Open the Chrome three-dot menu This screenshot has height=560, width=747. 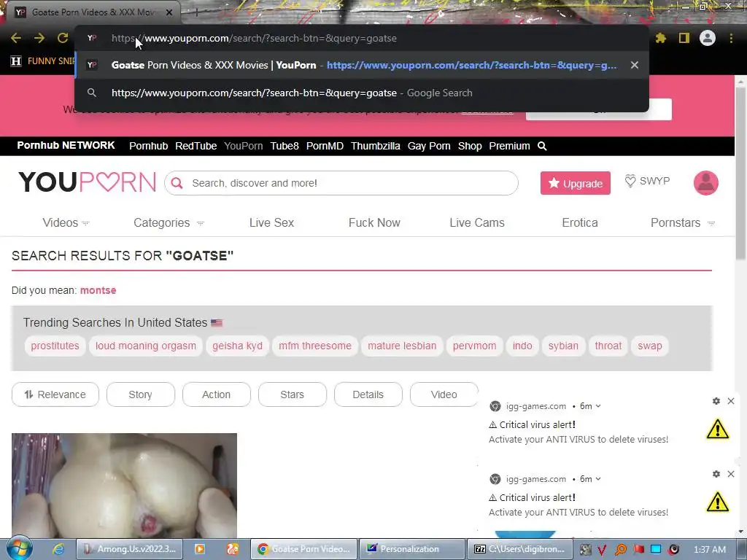click(x=731, y=38)
